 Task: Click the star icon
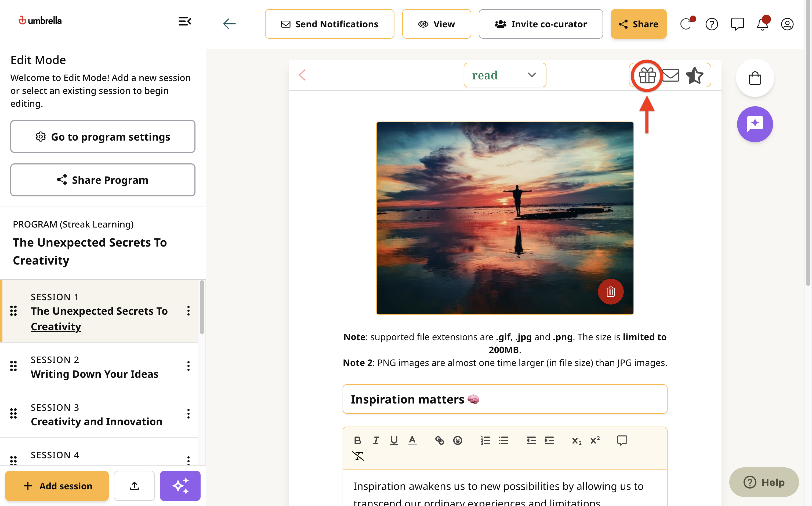coord(694,75)
